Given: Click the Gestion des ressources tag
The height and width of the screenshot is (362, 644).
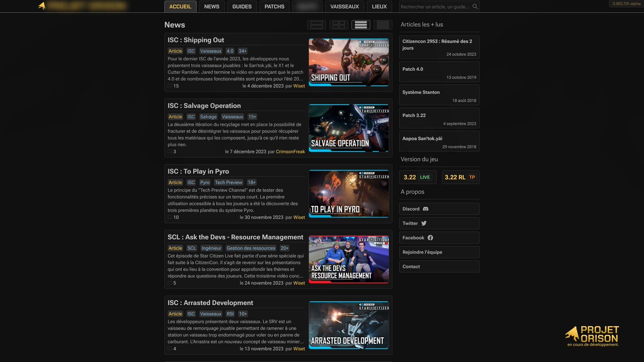Looking at the screenshot, I should click(251, 248).
